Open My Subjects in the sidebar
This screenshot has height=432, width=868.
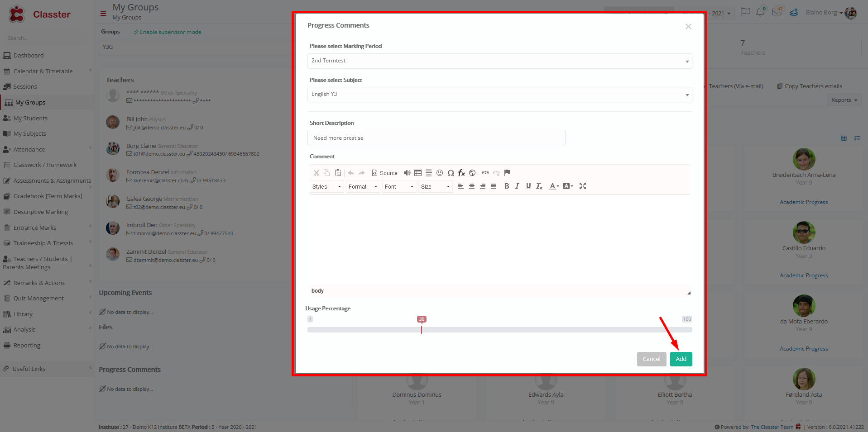tap(30, 134)
